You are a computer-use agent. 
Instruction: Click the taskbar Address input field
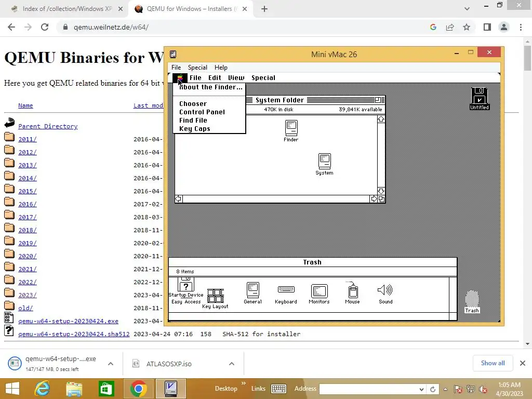(x=368, y=389)
